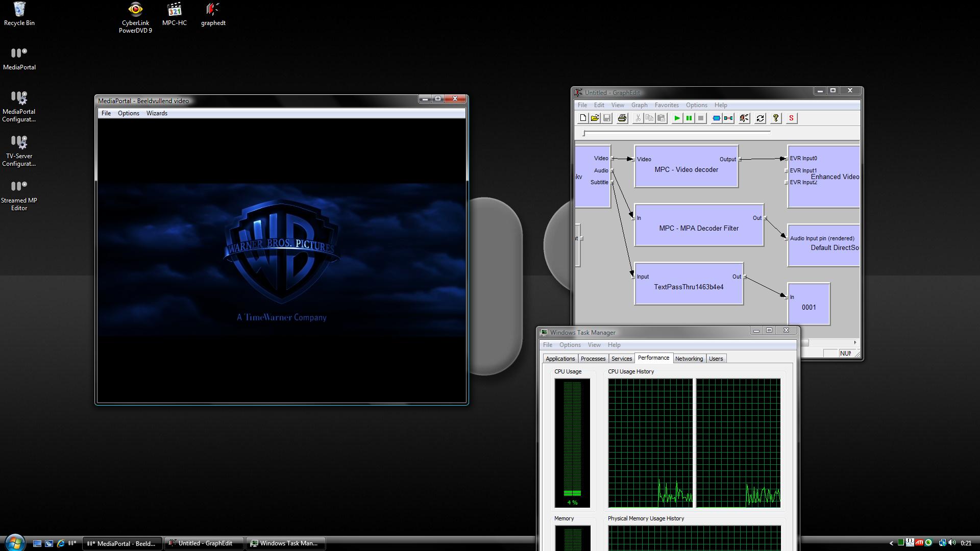Image resolution: width=980 pixels, height=551 pixels.
Task: Click the red S toolbar icon
Action: 791,118
